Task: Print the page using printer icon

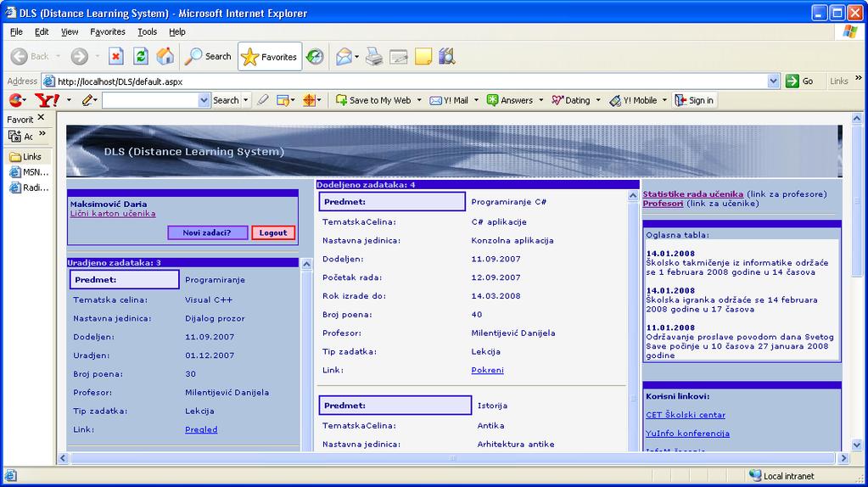Action: point(374,57)
